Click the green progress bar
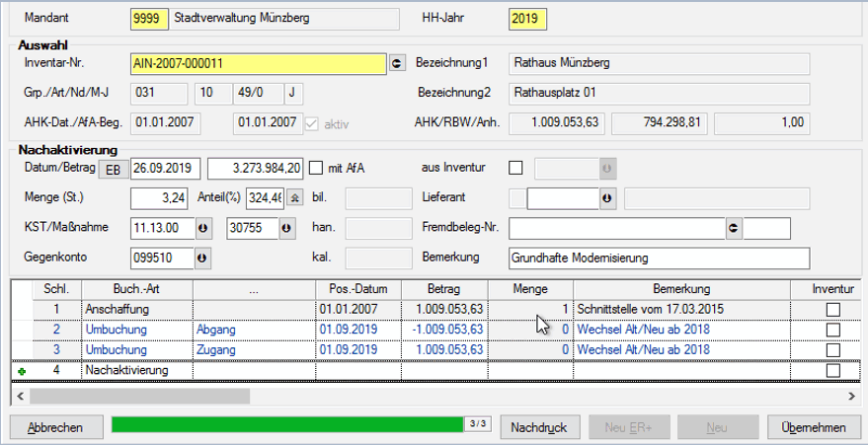 (x=287, y=424)
